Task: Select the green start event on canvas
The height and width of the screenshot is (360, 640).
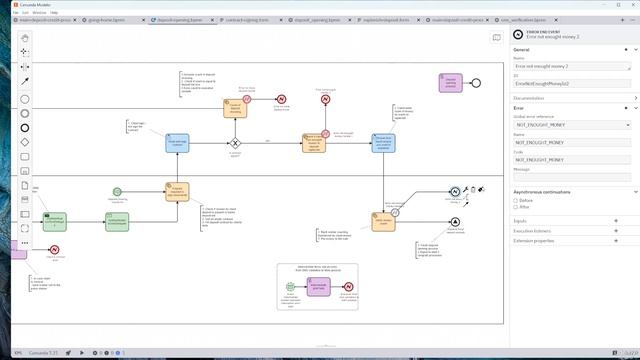Action: [x=117, y=192]
